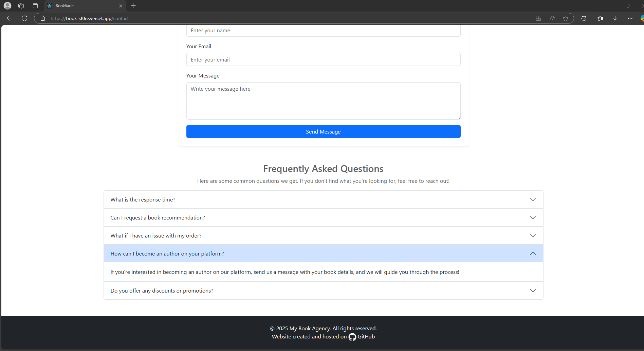Screen dimensions: 644x351
Task: Open the favorites list icon
Action: [600, 18]
